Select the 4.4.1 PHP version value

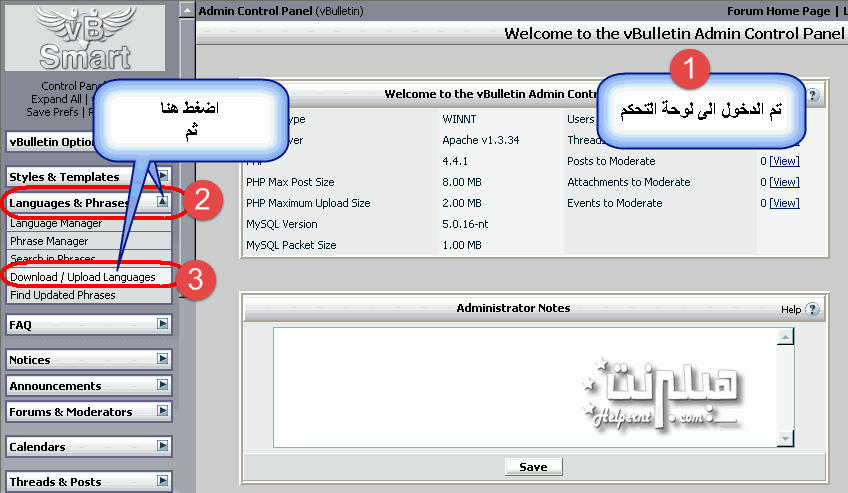point(455,161)
